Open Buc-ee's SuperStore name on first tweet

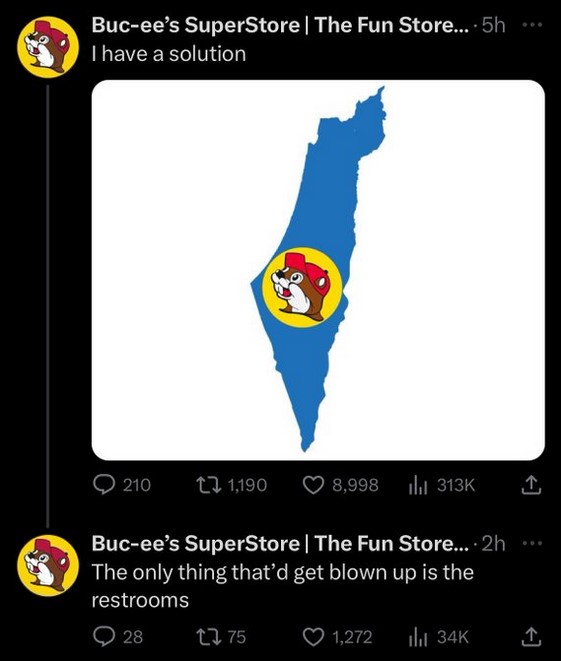[280, 25]
